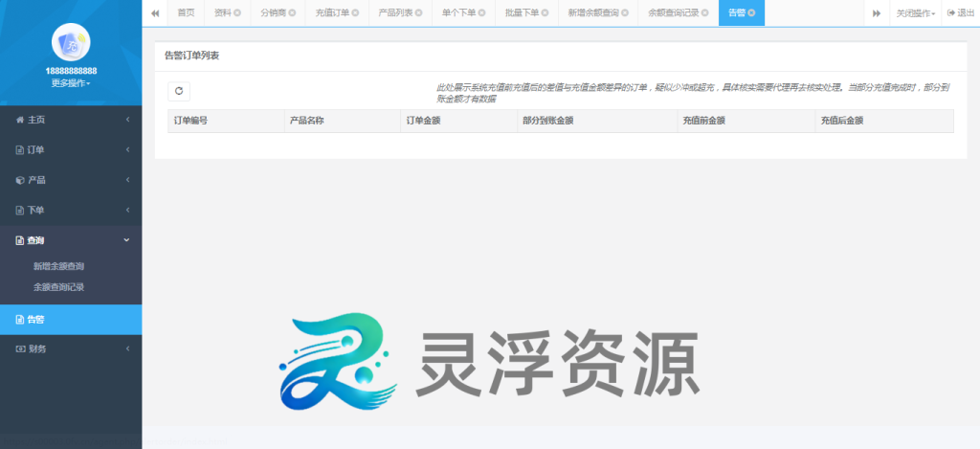Click the cube icon beside 产品
Screen dimensions: 980x449
point(19,180)
